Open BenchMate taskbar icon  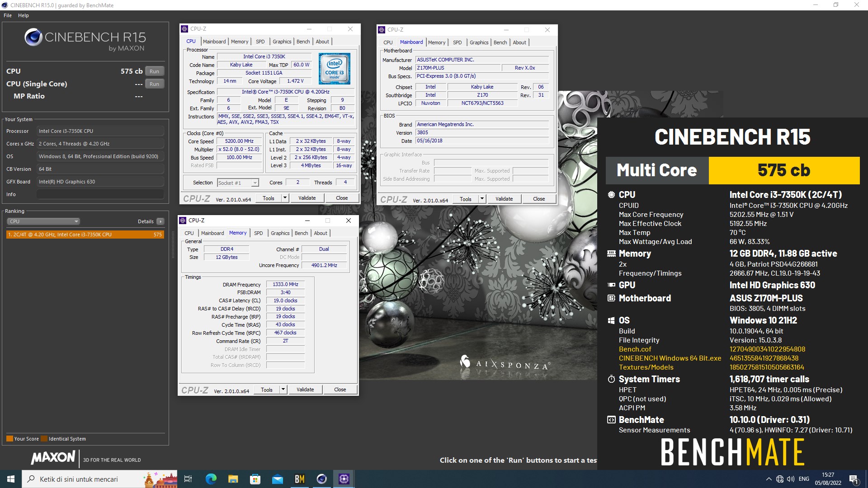point(299,479)
